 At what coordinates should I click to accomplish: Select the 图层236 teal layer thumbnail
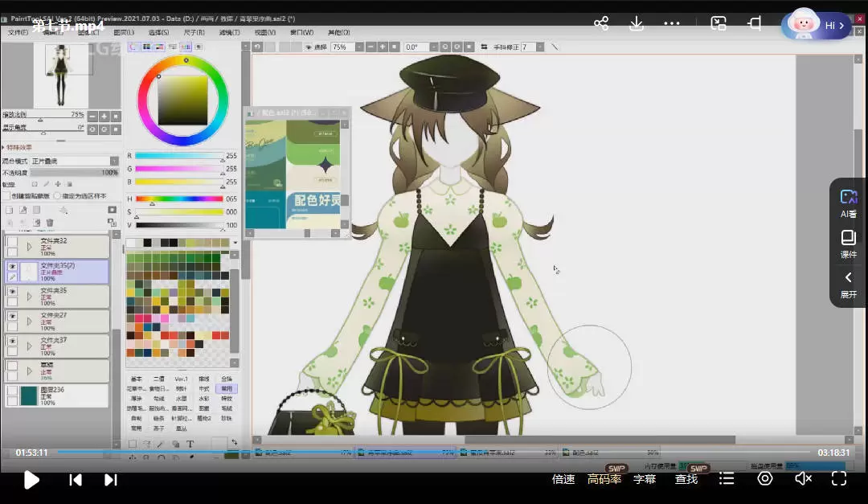pyautogui.click(x=29, y=395)
